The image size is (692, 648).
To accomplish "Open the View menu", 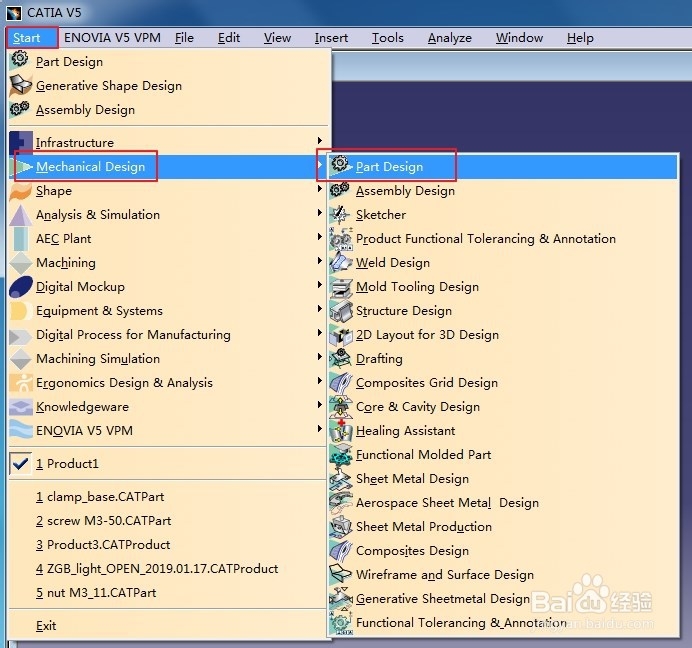I will coord(277,38).
